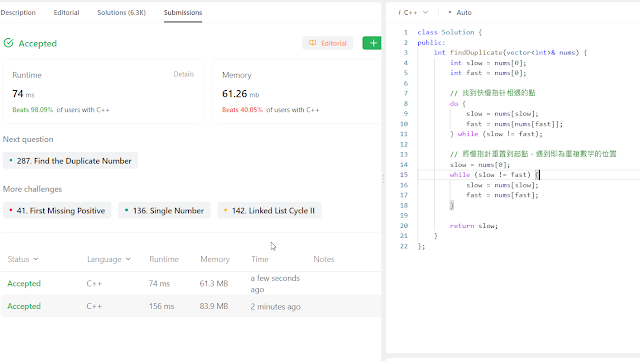Open the C++ language selector dropdown
This screenshot has height=361, width=640.
pyautogui.click(x=413, y=13)
